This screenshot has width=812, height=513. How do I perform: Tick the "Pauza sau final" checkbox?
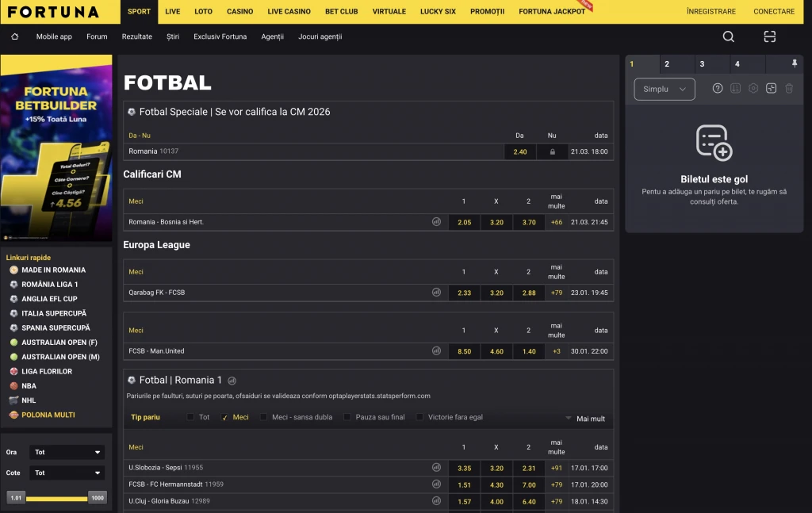(x=347, y=417)
